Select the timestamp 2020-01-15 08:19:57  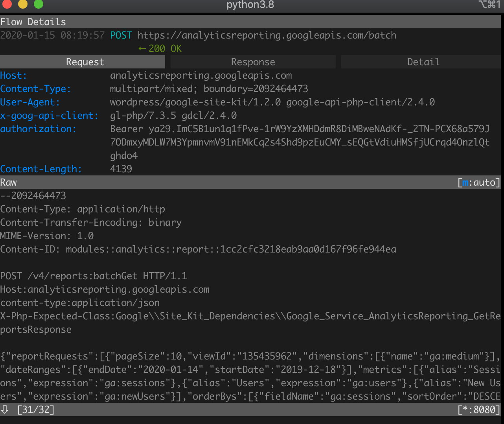(x=52, y=35)
